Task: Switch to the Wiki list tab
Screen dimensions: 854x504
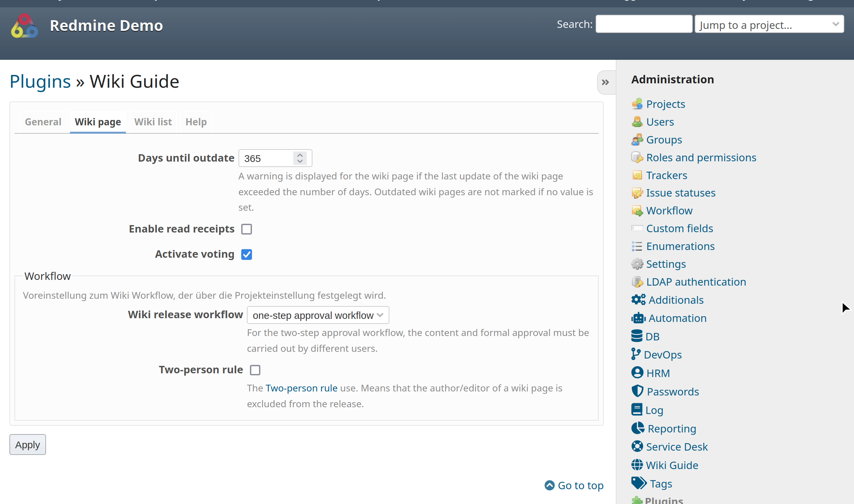Action: 153,122
